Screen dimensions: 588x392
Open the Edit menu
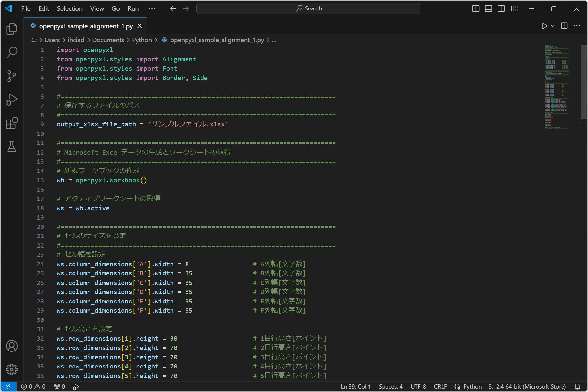(44, 8)
